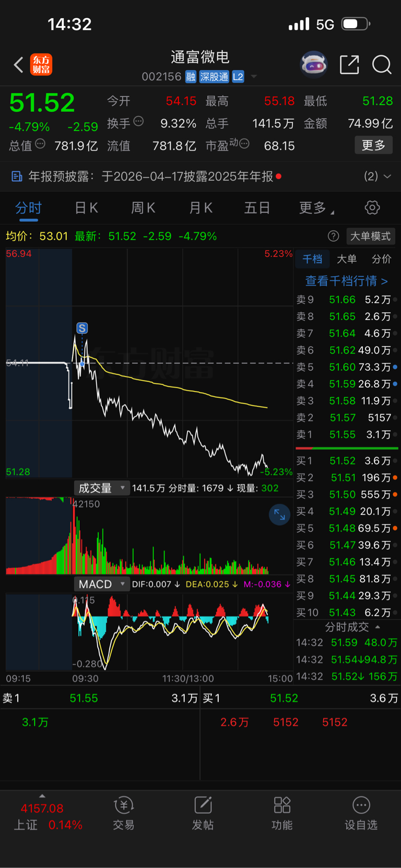The width and height of the screenshot is (401, 868).
Task: Tap the 14:32 51.59 trade record
Action: [x=347, y=642]
